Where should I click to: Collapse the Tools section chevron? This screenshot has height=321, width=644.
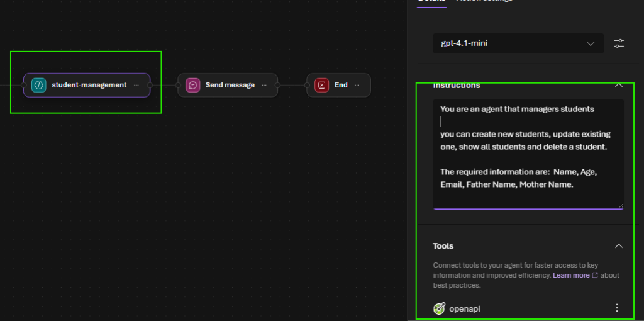point(619,246)
